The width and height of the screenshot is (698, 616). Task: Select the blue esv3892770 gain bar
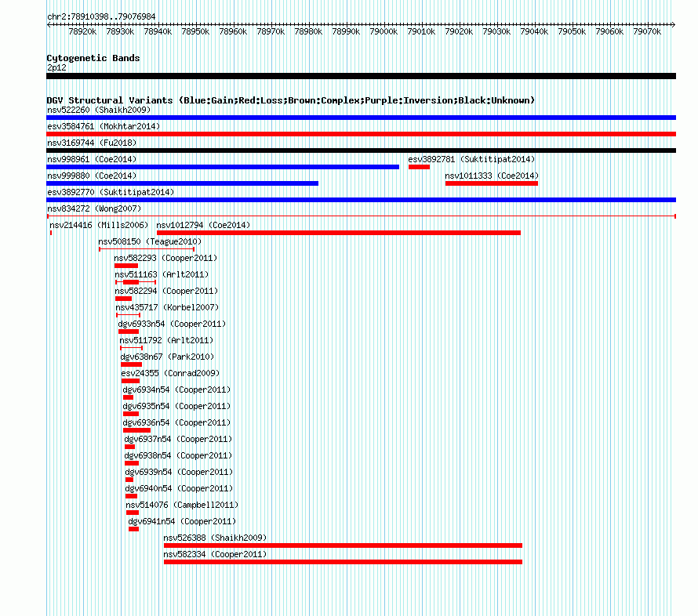pos(361,200)
